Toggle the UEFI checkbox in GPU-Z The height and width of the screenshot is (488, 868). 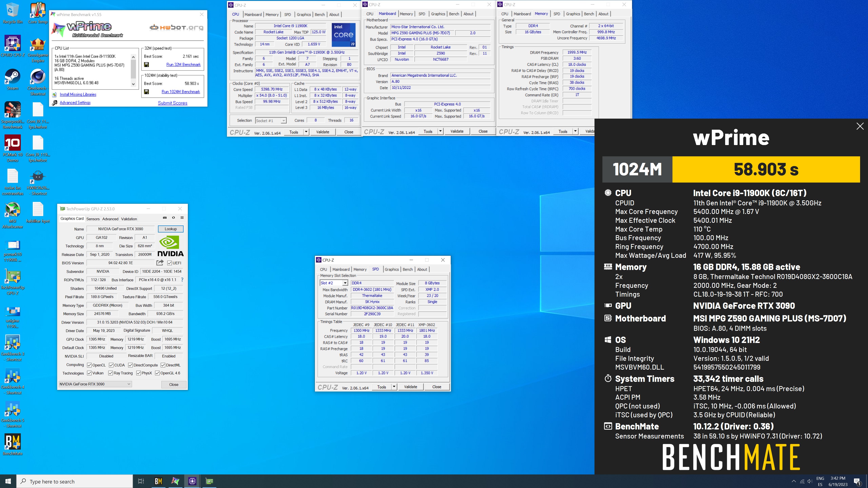click(x=170, y=263)
